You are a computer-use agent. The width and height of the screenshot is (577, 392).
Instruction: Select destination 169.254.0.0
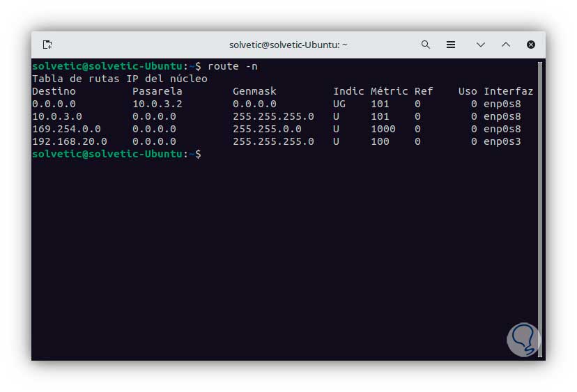[66, 129]
